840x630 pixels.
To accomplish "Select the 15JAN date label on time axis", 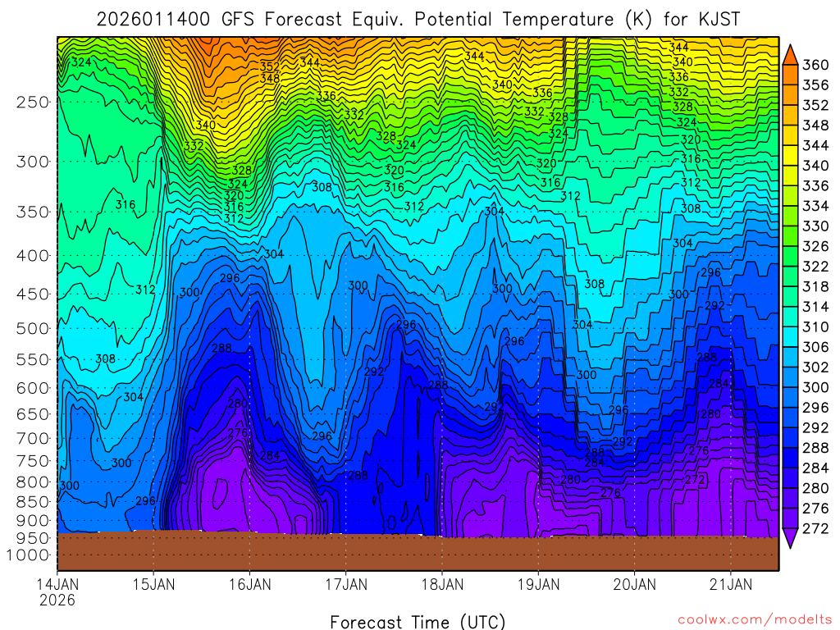I will [153, 584].
